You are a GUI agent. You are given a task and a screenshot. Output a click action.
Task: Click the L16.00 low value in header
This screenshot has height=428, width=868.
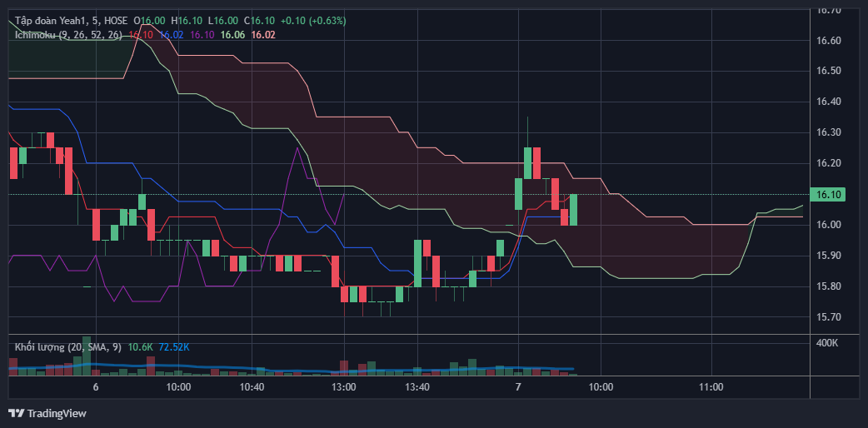pos(223,21)
